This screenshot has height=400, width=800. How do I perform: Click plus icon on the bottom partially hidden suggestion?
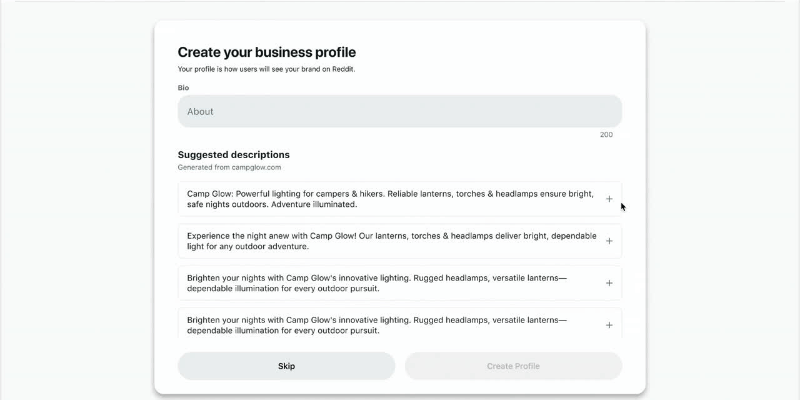coord(609,325)
